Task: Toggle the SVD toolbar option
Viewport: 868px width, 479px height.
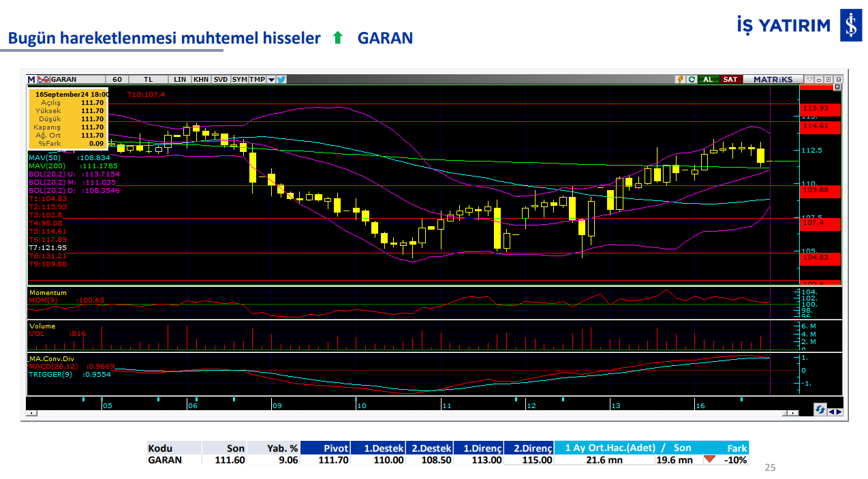Action: click(x=219, y=79)
